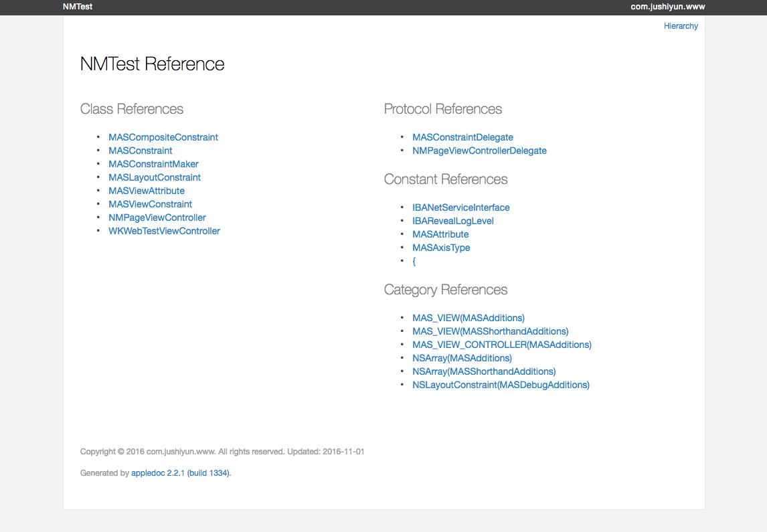Screen dimensions: 767x532
Task: Select the IBARevealLogLevel constant link
Action: tap(453, 221)
